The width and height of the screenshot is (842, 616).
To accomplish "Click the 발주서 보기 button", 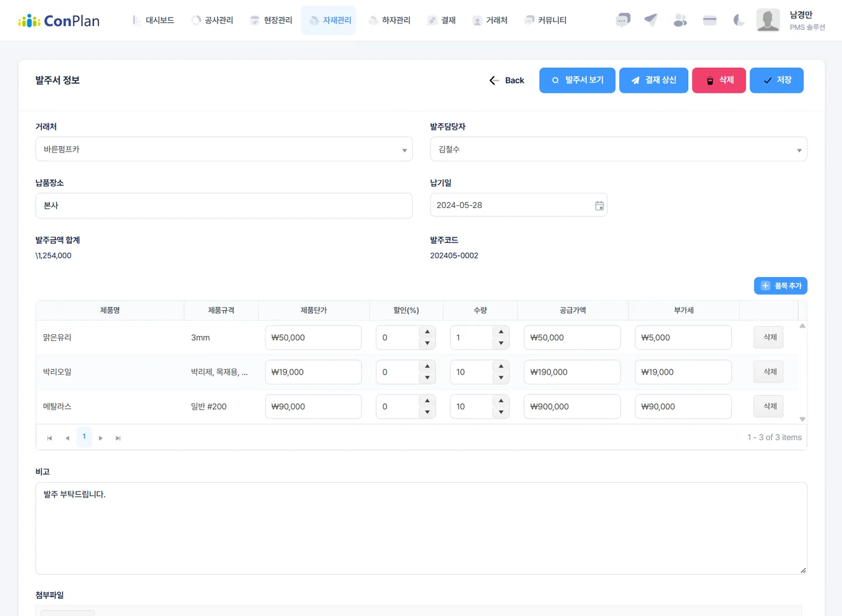I will pos(577,81).
